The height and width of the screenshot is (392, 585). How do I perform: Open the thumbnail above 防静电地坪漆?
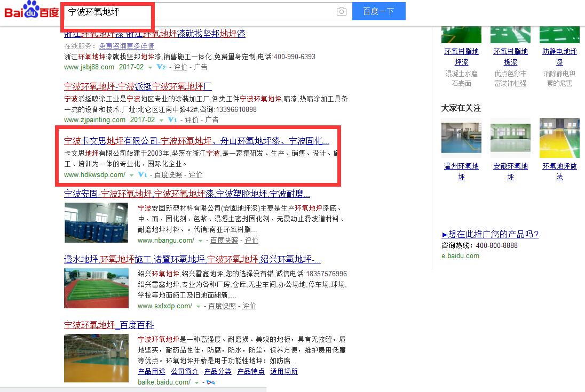point(559,35)
